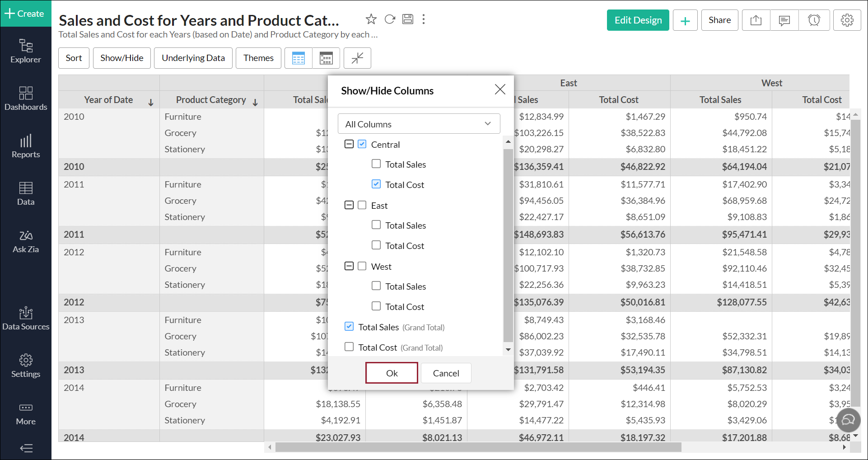Collapse the East column group
The width and height of the screenshot is (868, 460).
pos(349,205)
